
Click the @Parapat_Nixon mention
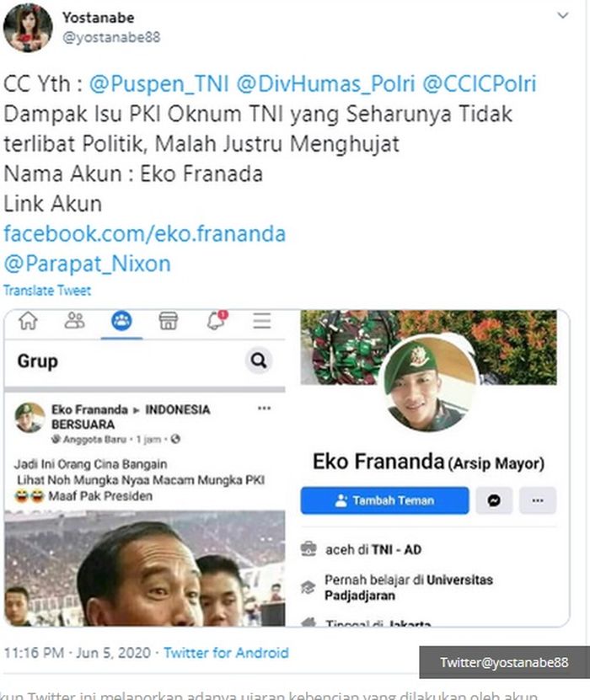point(87,264)
